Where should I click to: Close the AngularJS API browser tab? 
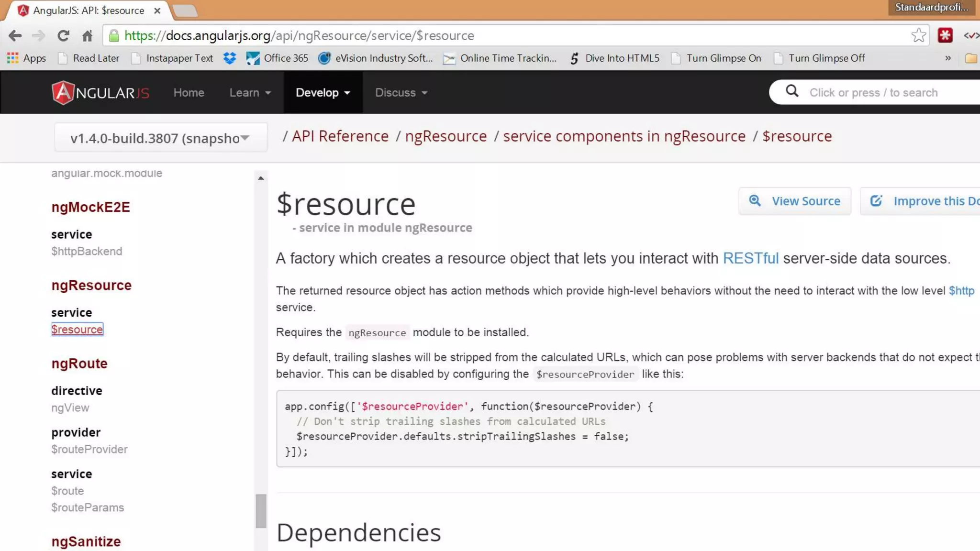click(157, 11)
